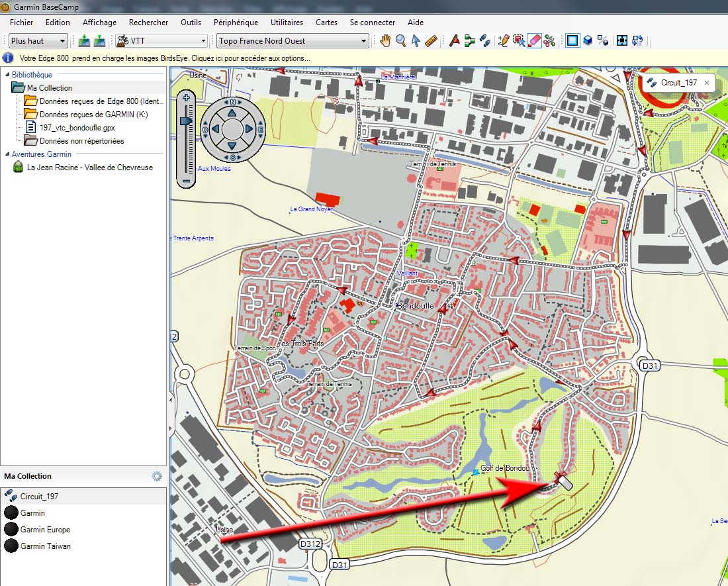Click the Circuit_197 label on map
Image resolution: width=728 pixels, height=586 pixels.
pyautogui.click(x=679, y=83)
